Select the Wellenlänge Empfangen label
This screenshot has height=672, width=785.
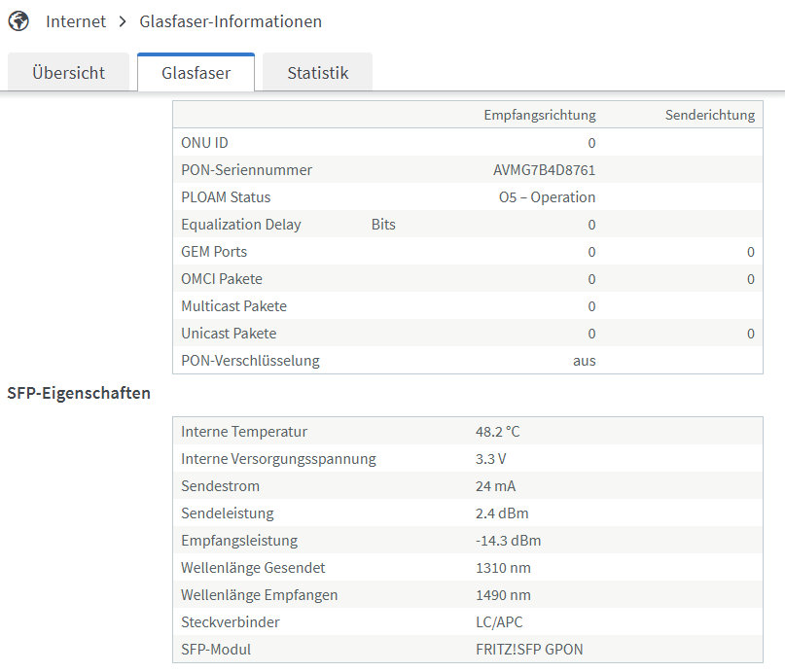pos(260,595)
